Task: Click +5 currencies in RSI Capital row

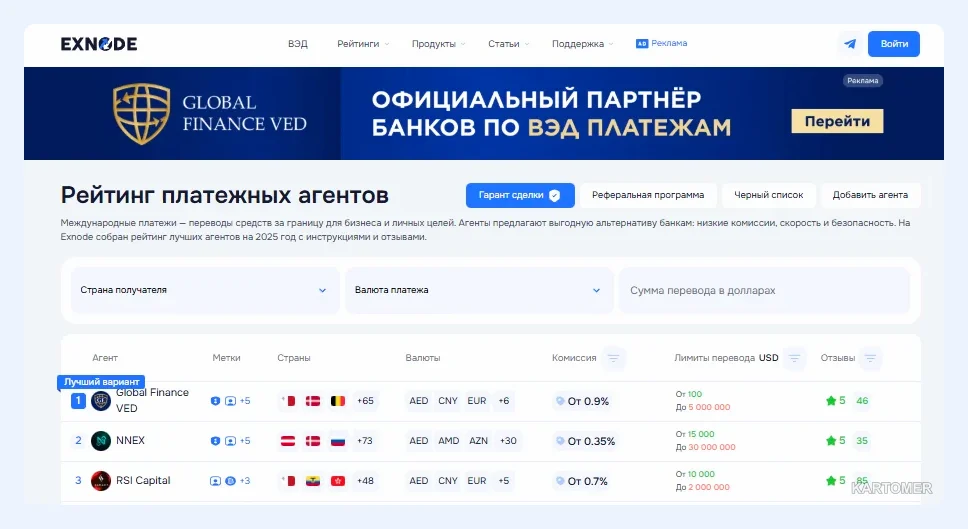Action: [504, 481]
